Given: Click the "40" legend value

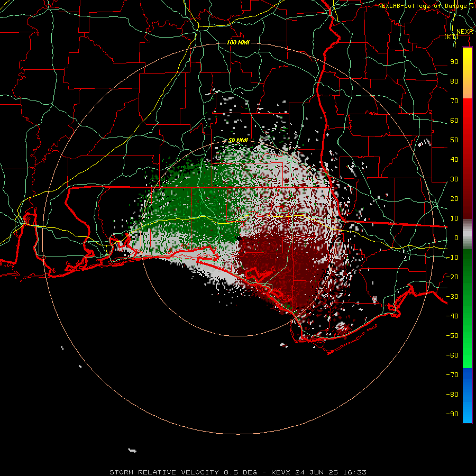Looking at the screenshot, I should coord(454,159).
